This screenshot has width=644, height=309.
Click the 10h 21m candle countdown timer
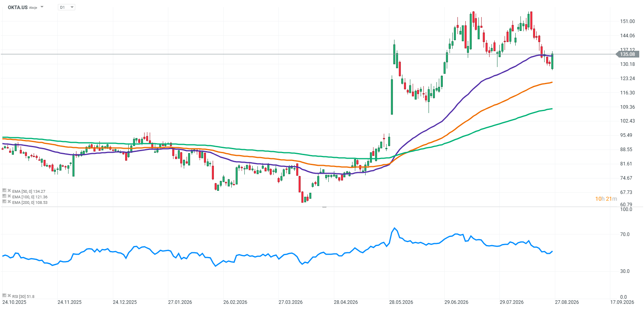point(606,199)
